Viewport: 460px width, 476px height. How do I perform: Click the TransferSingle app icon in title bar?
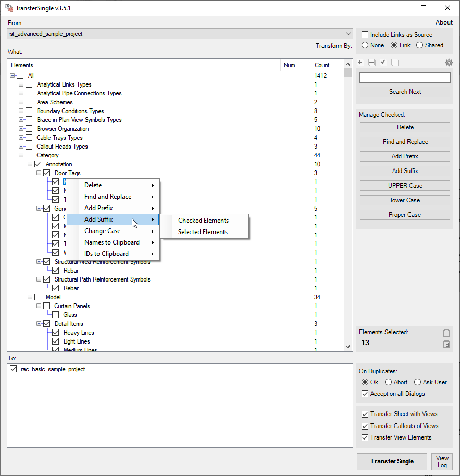pyautogui.click(x=9, y=8)
